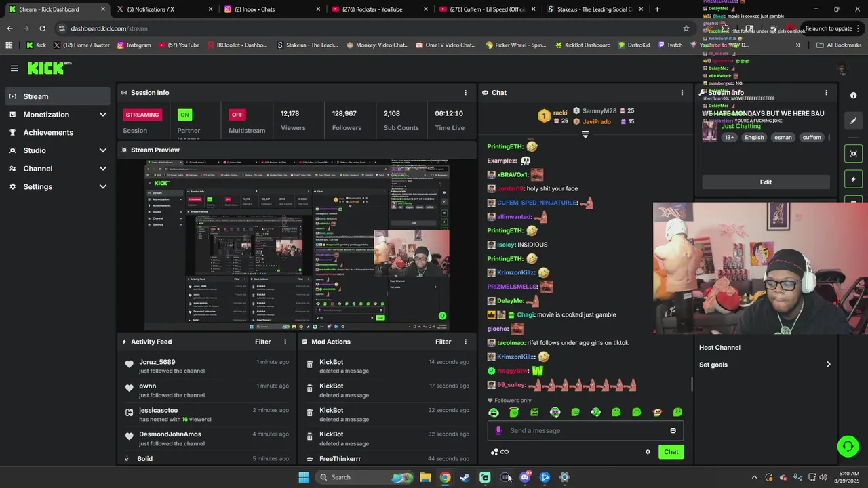The image size is (868, 488).
Task: Click the trash icon of the 14 seconds ago mod action
Action: pyautogui.click(x=310, y=365)
